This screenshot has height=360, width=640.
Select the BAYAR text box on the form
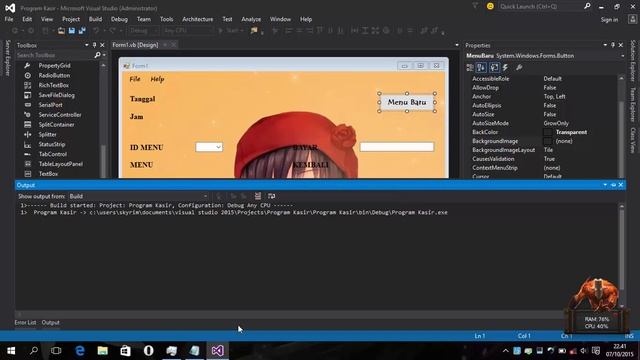pos(397,147)
